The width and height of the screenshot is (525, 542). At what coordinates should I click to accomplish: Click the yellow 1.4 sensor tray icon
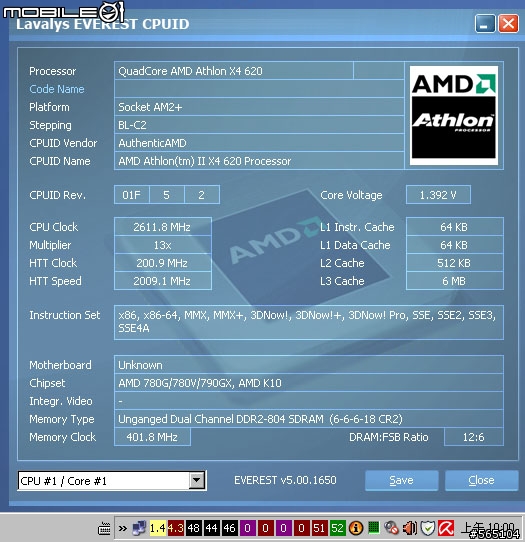[x=158, y=528]
